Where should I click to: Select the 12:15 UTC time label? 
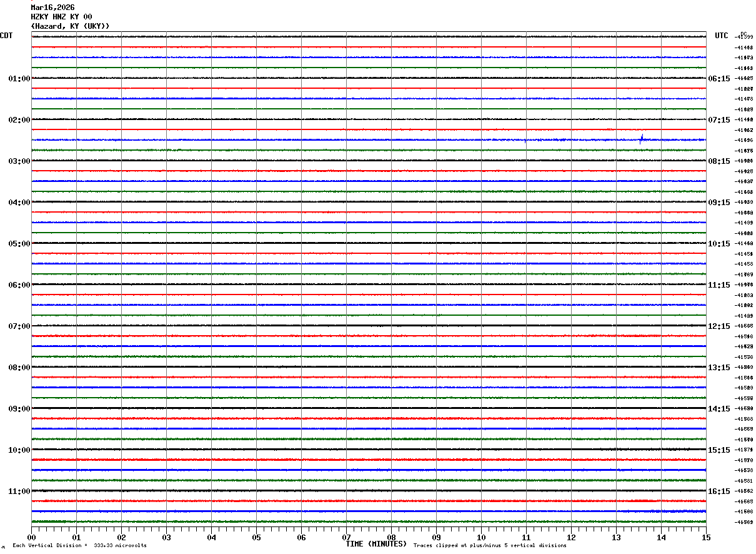click(x=719, y=326)
